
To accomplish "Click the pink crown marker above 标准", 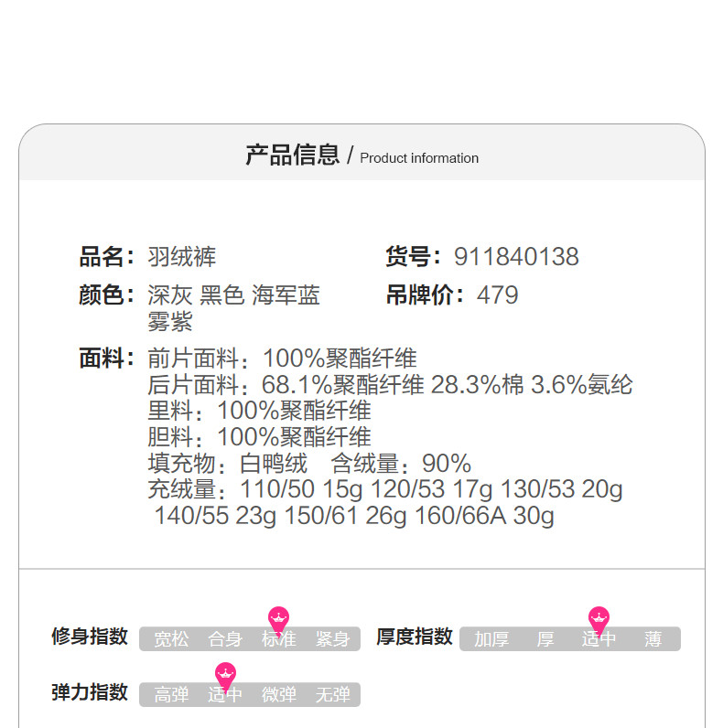I will pyautogui.click(x=278, y=619).
